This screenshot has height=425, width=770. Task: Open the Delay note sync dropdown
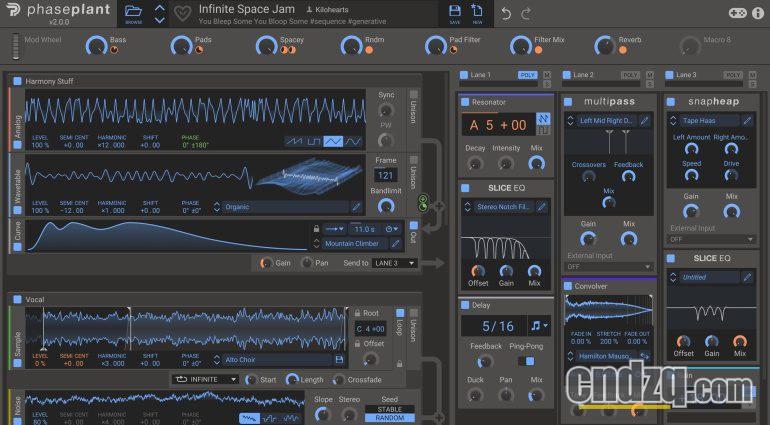pyautogui.click(x=540, y=326)
